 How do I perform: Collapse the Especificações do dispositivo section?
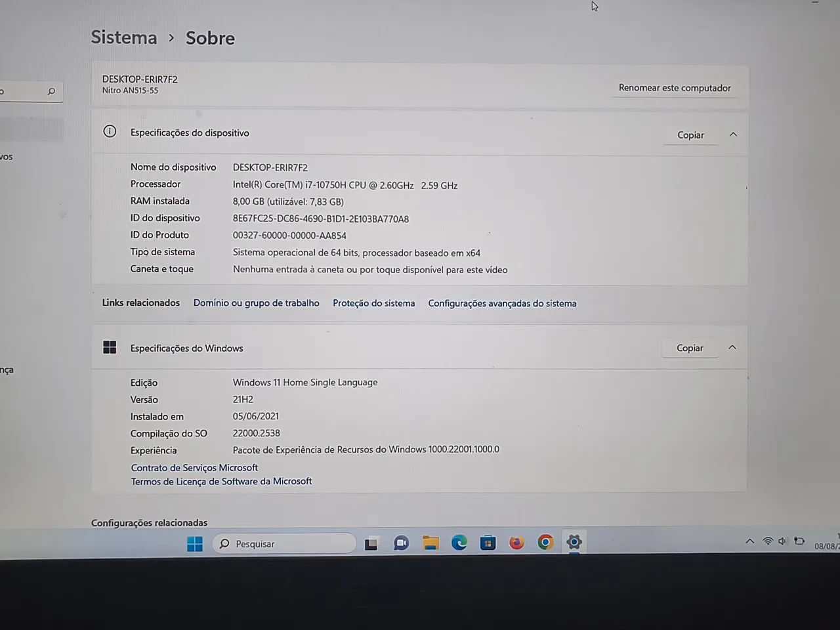tap(733, 135)
